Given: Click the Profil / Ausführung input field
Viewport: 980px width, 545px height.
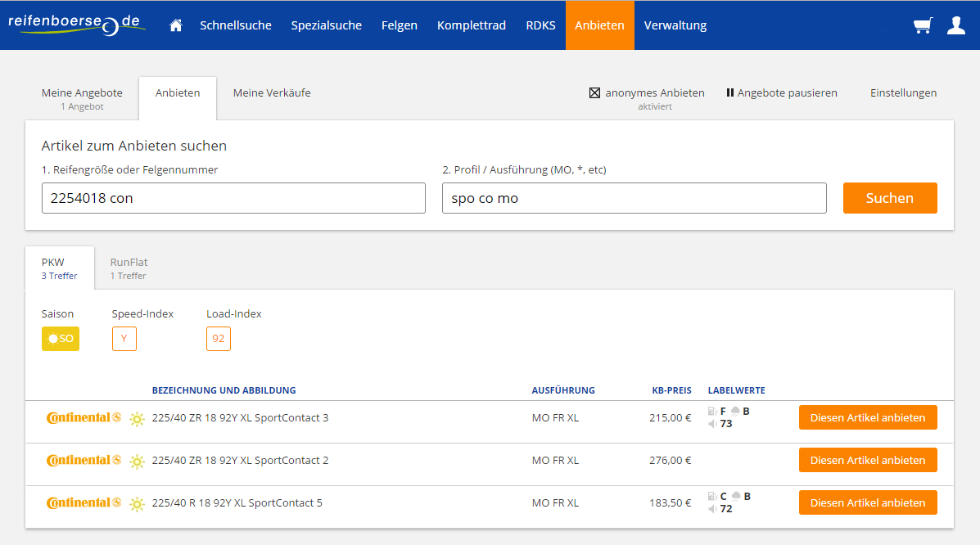Looking at the screenshot, I should pyautogui.click(x=634, y=198).
